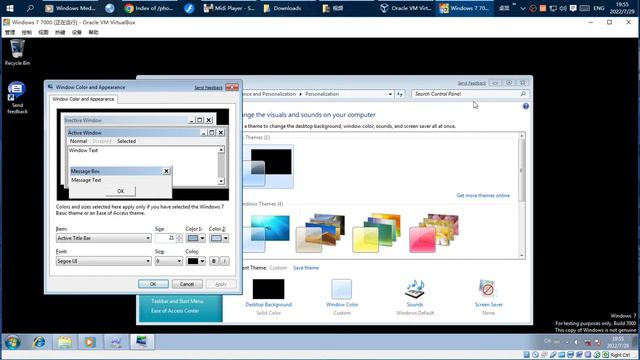640x360 pixels.
Task: Open the font Size dropdown showing 9
Action: (x=169, y=261)
